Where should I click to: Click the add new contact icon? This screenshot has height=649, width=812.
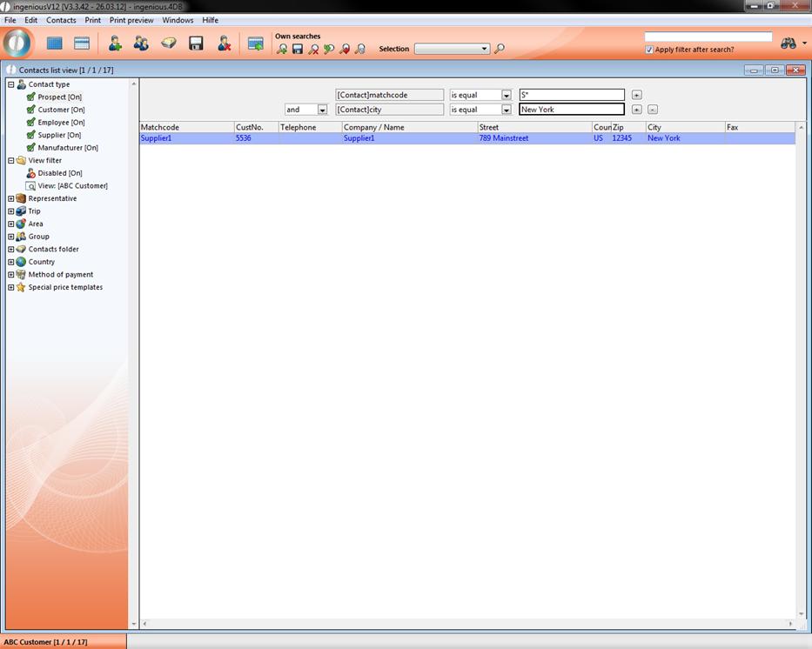(x=114, y=43)
